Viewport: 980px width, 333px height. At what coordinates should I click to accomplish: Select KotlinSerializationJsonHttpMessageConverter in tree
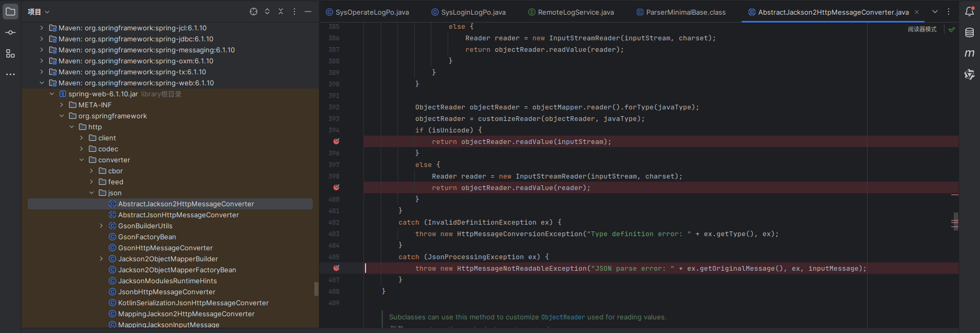[x=170, y=303]
